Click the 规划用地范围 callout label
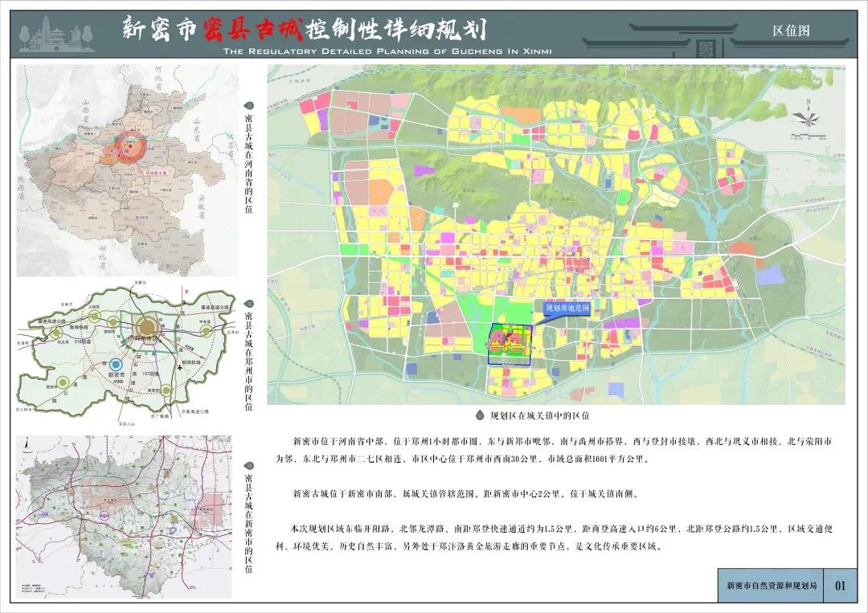 [x=569, y=307]
